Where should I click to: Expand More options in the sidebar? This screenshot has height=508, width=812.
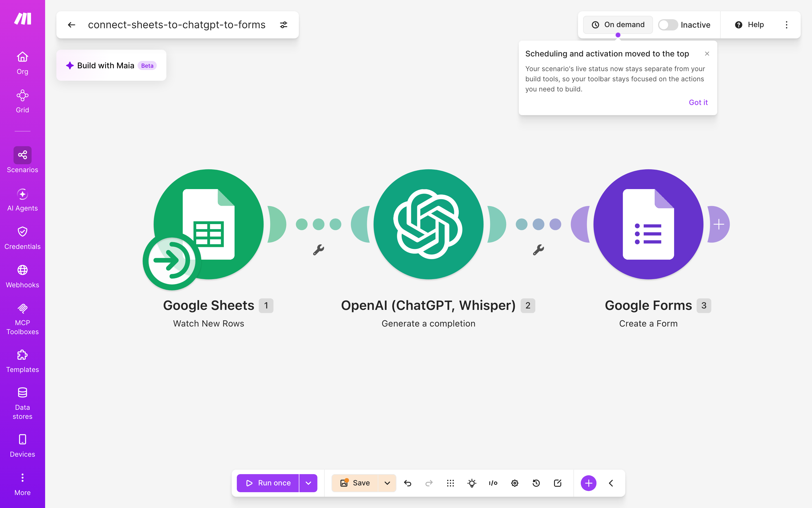tap(23, 484)
